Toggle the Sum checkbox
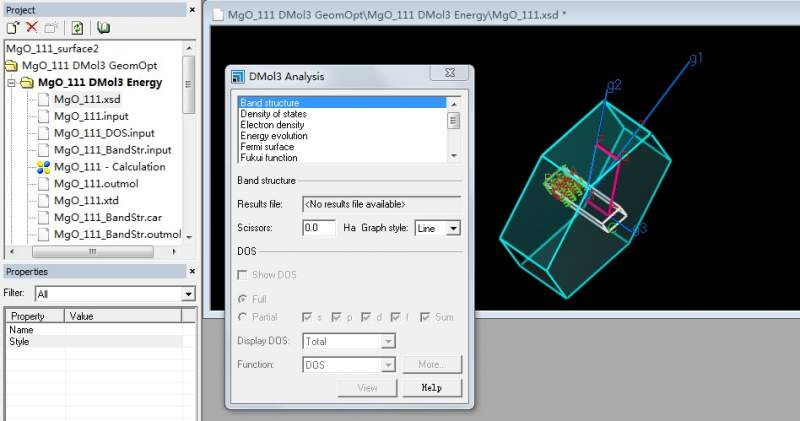800x421 pixels. 424,317
